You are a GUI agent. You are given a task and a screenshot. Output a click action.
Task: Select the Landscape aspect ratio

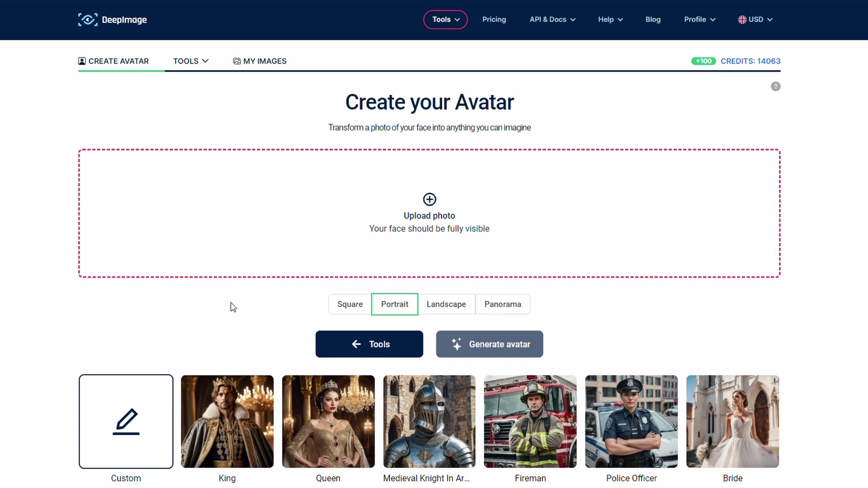pyautogui.click(x=446, y=304)
